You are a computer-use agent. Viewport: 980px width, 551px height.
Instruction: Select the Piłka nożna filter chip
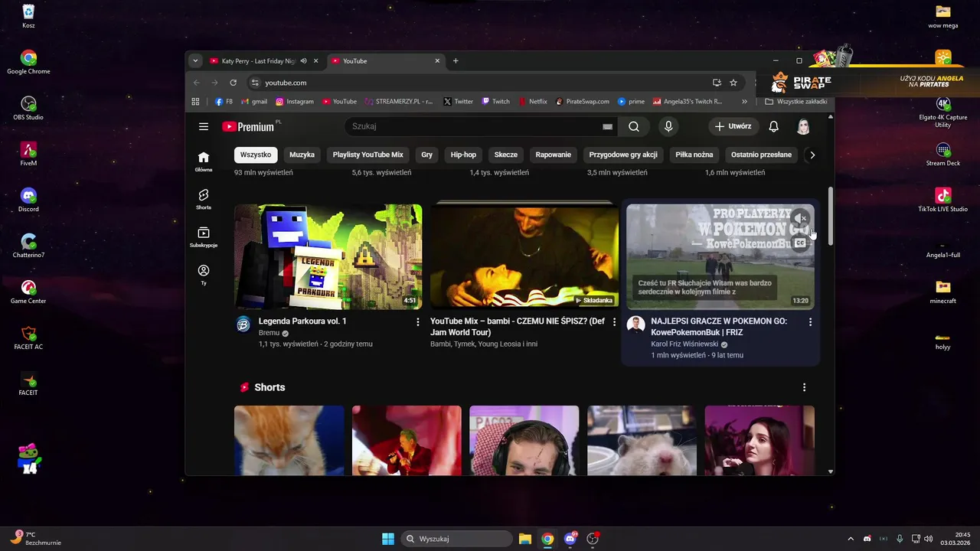pyautogui.click(x=694, y=155)
